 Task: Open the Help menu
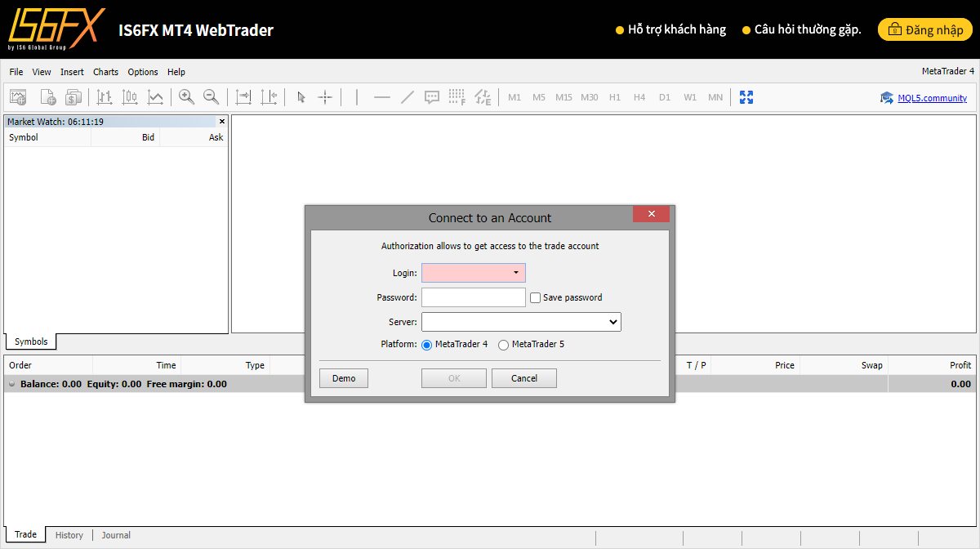176,72
